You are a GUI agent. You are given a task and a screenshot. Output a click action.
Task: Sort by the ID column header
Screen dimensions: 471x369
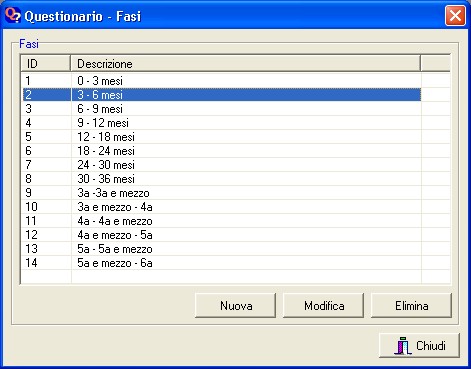click(x=46, y=63)
